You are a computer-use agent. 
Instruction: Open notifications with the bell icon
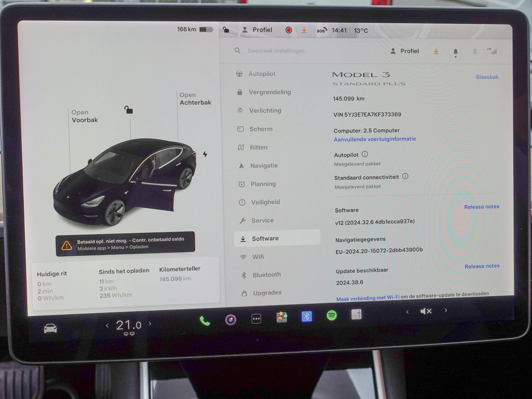[x=455, y=51]
